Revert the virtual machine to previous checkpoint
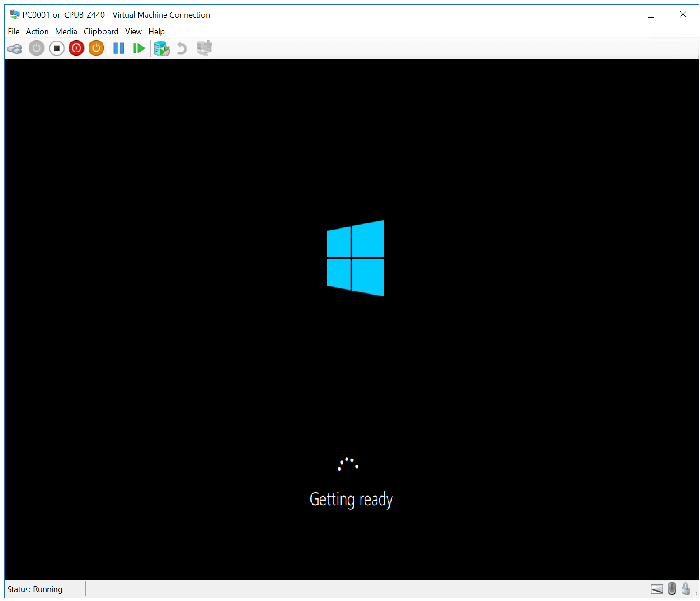Viewport: 700px width, 601px height. [x=182, y=48]
